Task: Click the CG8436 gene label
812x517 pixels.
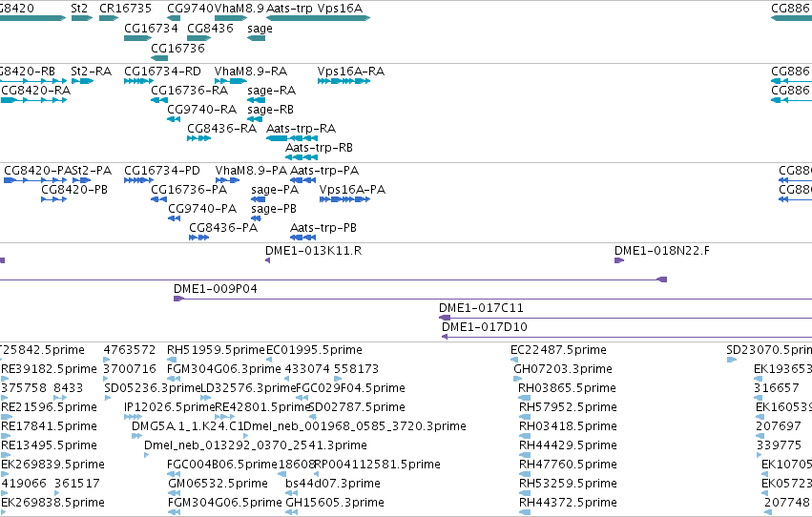Action: [210, 28]
